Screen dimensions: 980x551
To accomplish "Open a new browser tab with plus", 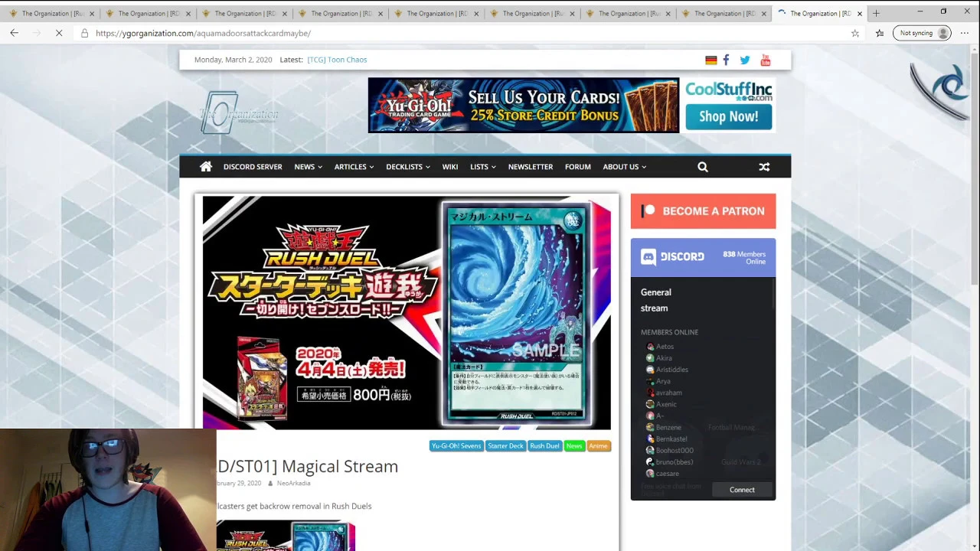I will coord(876,13).
